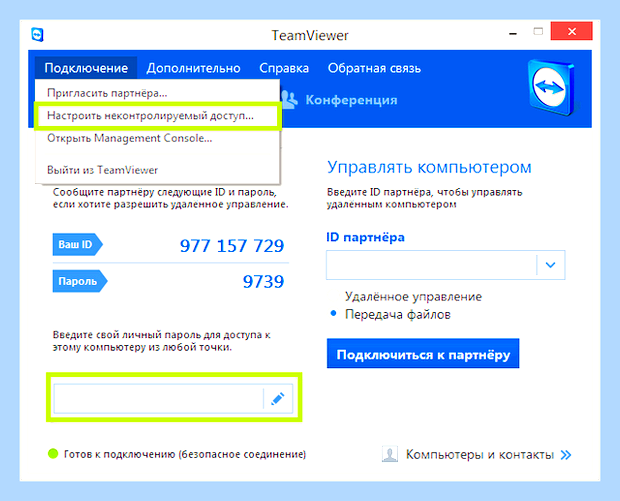Open the Справка menu
The width and height of the screenshot is (620, 501).
coord(284,68)
